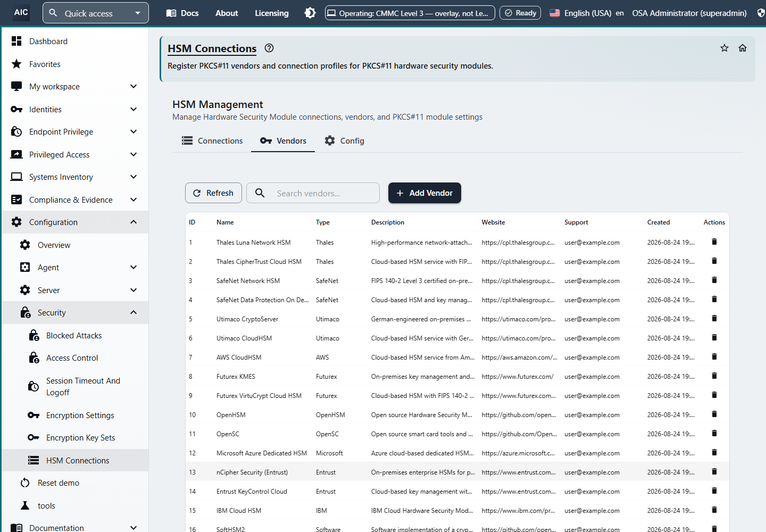The height and width of the screenshot is (532, 766).
Task: Delete the IBM Cloud HSM vendor row
Action: click(714, 510)
